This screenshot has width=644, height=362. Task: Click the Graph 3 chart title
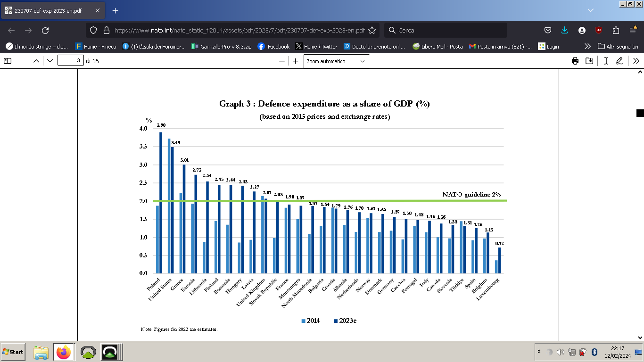pyautogui.click(x=324, y=104)
